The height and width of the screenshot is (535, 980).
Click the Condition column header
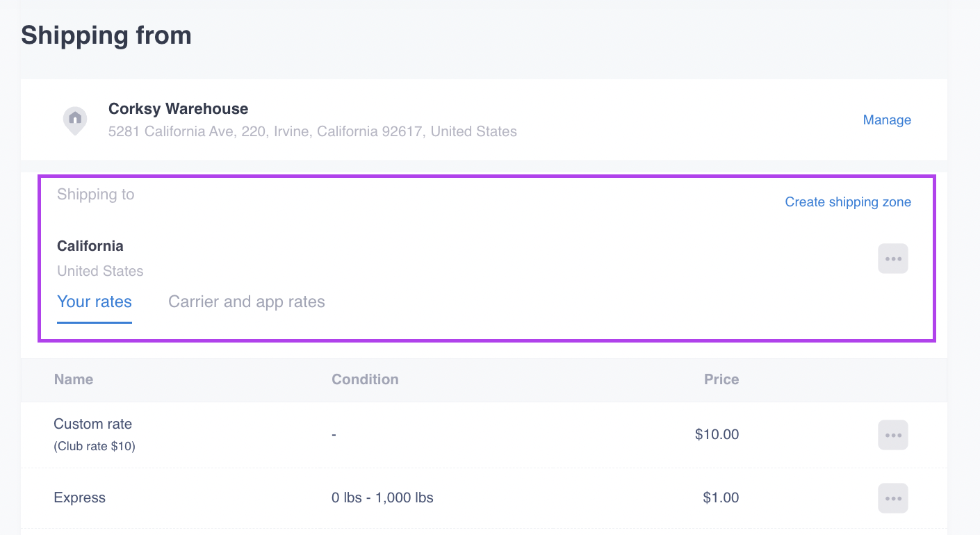click(365, 379)
